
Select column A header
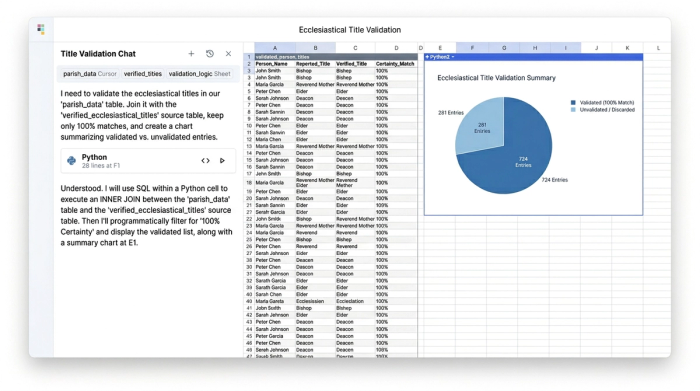click(x=275, y=48)
